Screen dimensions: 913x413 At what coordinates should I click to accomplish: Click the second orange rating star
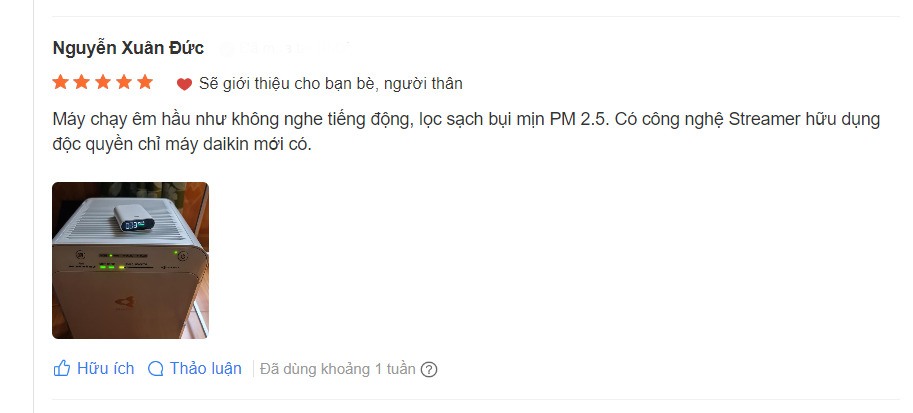tap(82, 82)
